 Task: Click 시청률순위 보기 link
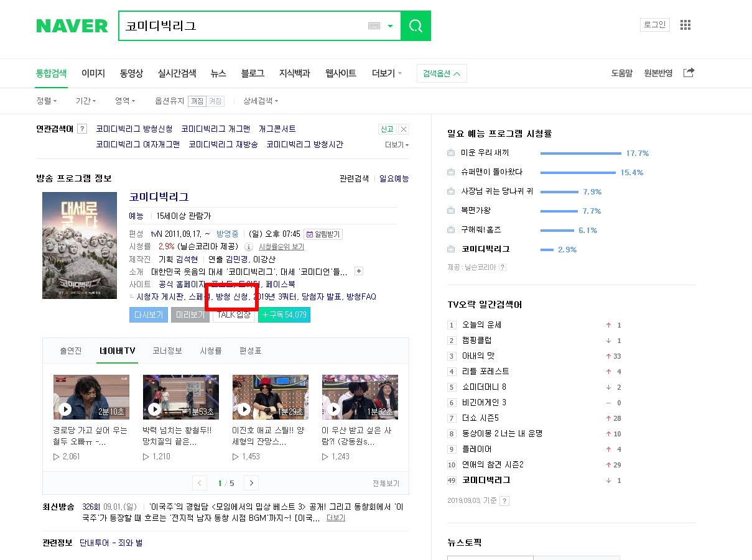click(x=281, y=247)
